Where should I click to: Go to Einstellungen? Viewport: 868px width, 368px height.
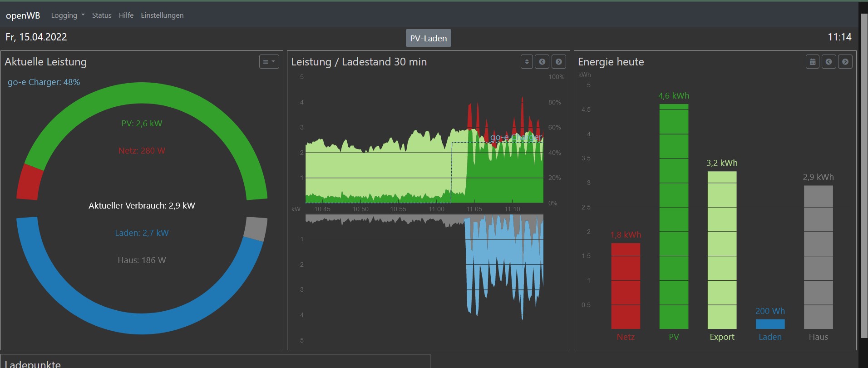(x=162, y=15)
